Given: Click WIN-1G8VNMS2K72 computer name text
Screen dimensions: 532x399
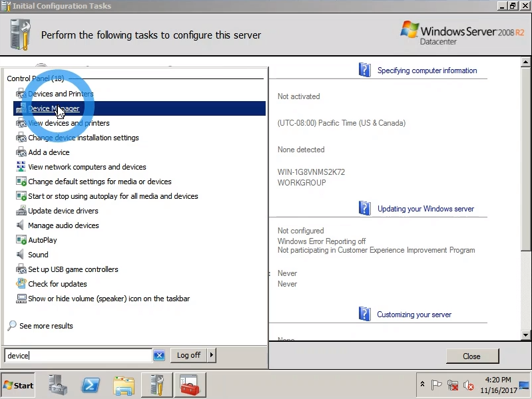Looking at the screenshot, I should (x=311, y=172).
